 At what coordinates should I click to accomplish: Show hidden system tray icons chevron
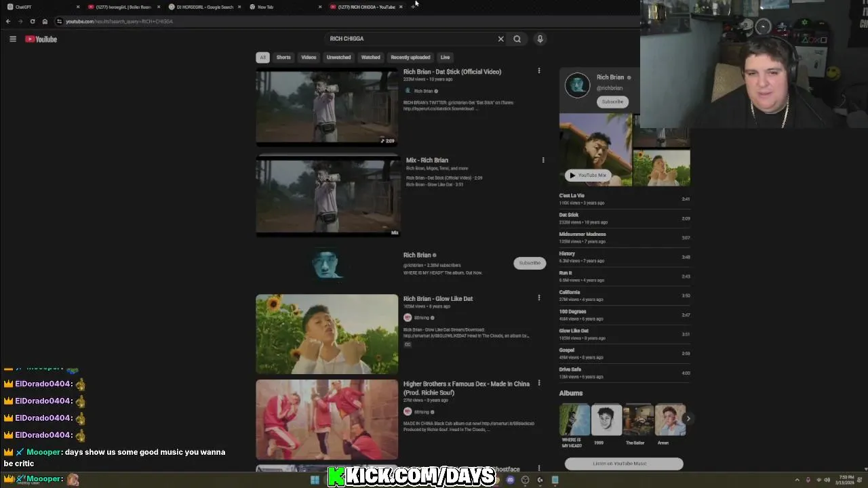point(797,480)
